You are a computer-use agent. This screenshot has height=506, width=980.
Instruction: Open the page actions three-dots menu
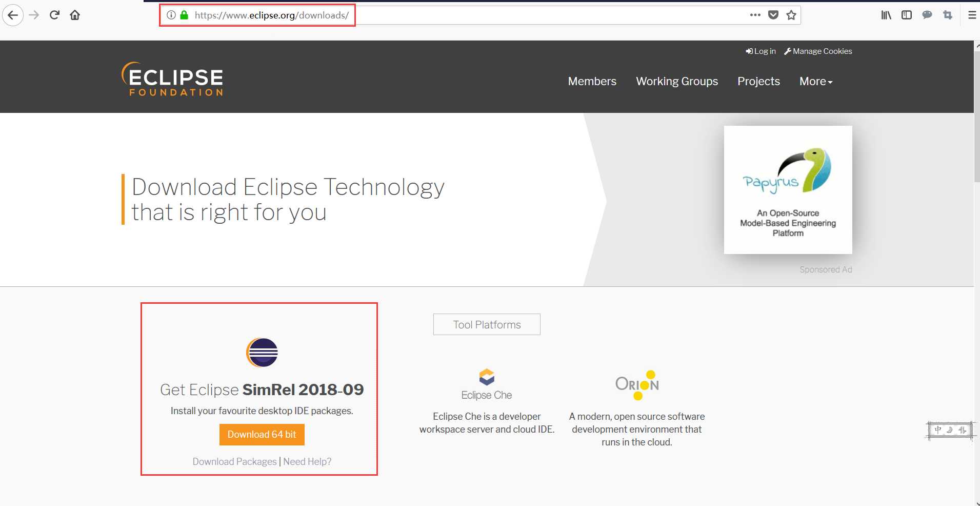tap(755, 15)
